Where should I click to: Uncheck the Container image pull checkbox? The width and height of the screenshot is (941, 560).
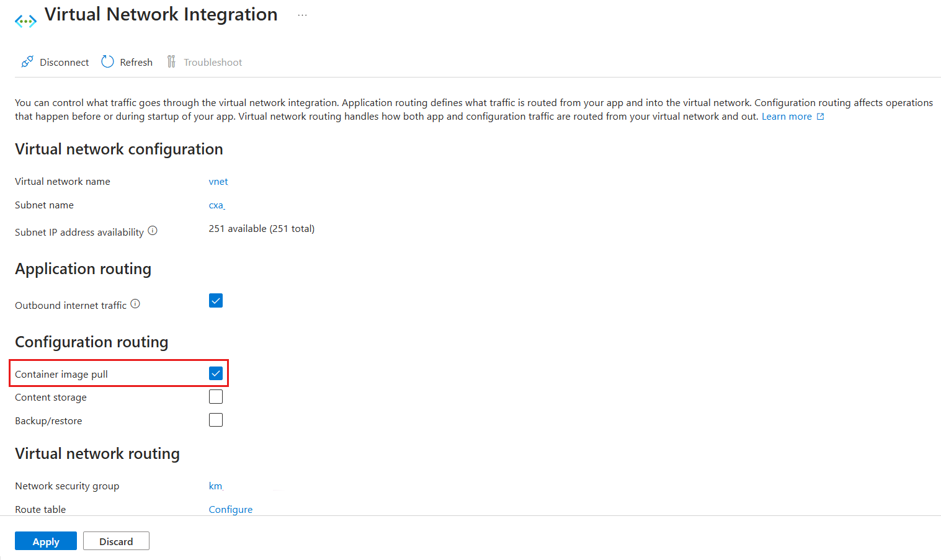click(x=216, y=373)
